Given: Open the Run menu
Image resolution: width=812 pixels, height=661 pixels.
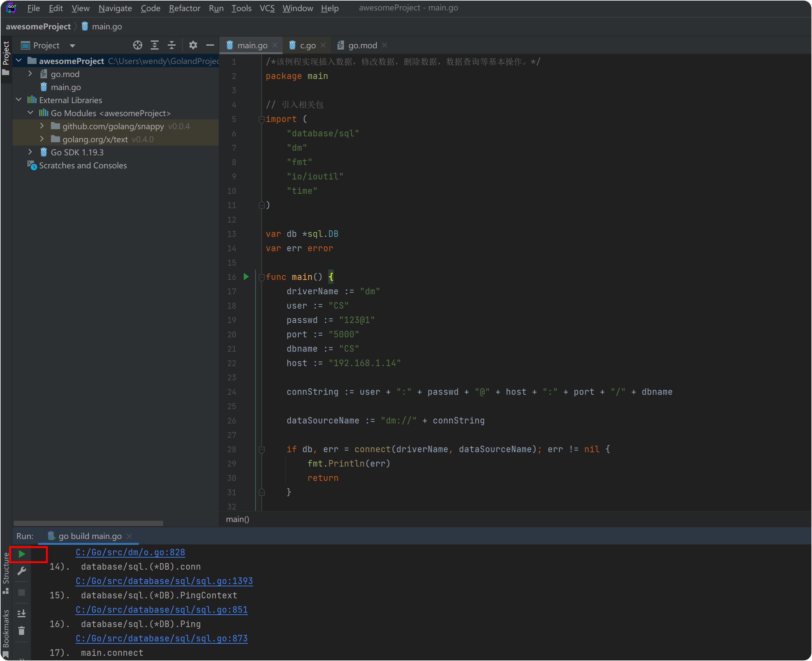Looking at the screenshot, I should pos(216,8).
